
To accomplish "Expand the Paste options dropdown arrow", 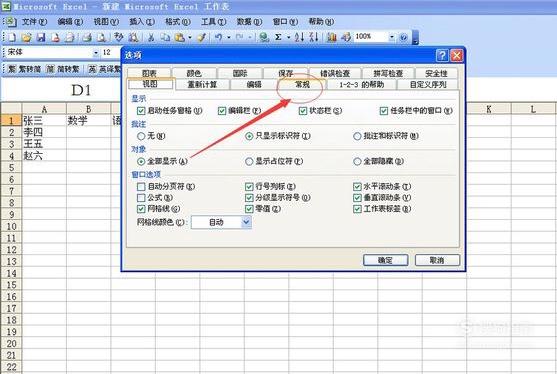I will (x=190, y=37).
